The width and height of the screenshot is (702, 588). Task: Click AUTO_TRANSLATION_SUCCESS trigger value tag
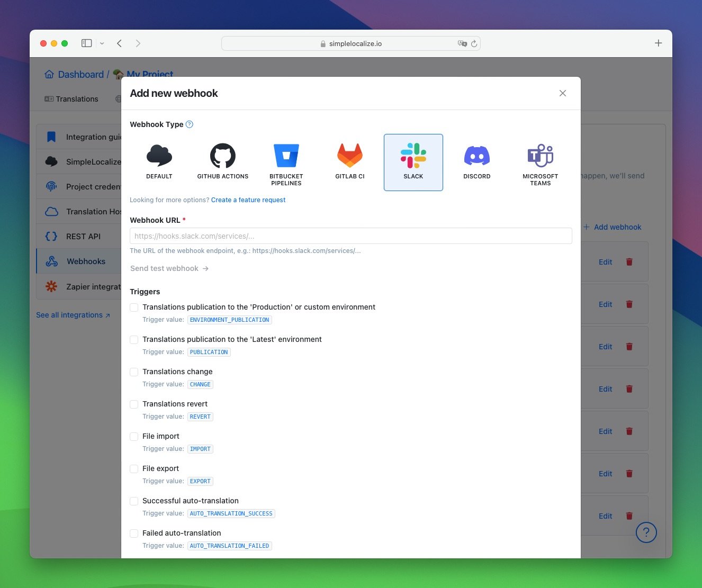pyautogui.click(x=231, y=513)
